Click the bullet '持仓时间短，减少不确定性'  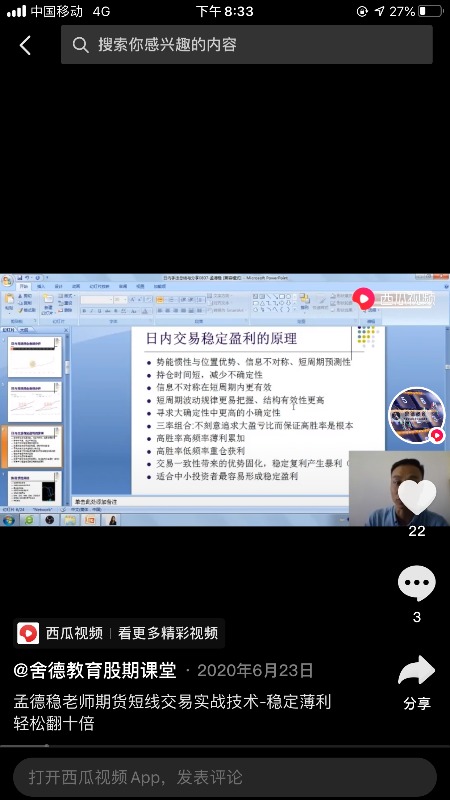tap(210, 374)
